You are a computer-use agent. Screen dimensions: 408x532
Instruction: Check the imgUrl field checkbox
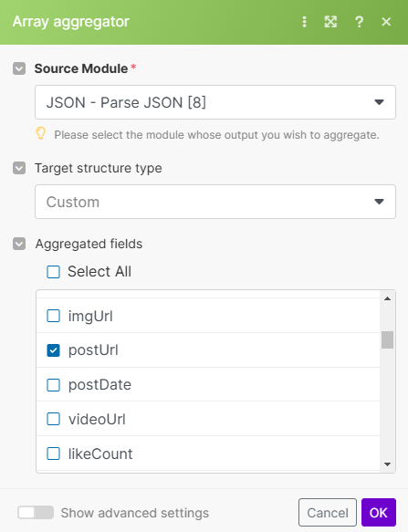pyautogui.click(x=53, y=316)
